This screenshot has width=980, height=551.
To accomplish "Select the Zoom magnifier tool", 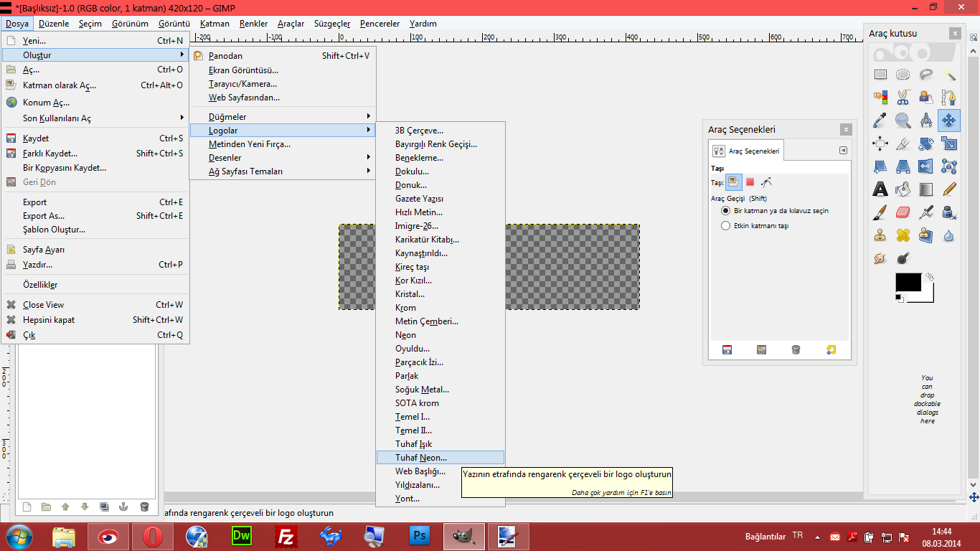I will point(903,121).
